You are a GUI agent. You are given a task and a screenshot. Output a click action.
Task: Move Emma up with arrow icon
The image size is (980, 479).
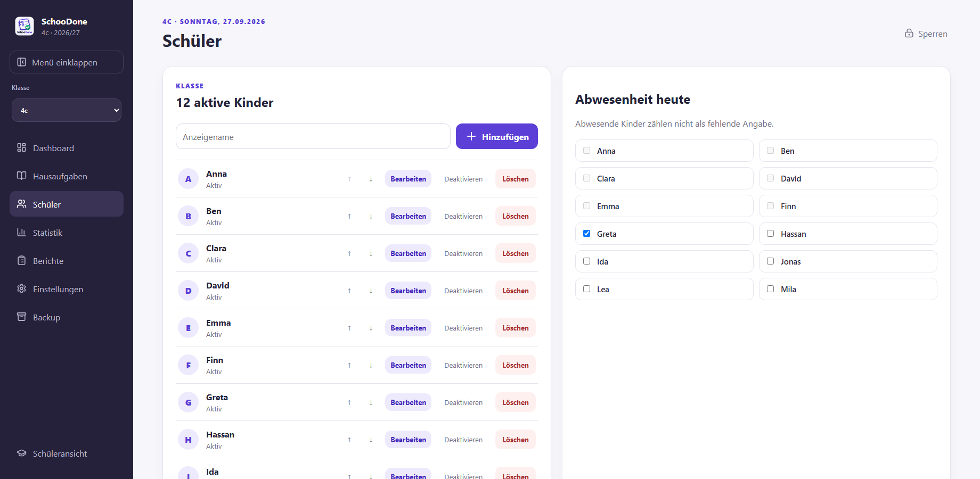[349, 328]
